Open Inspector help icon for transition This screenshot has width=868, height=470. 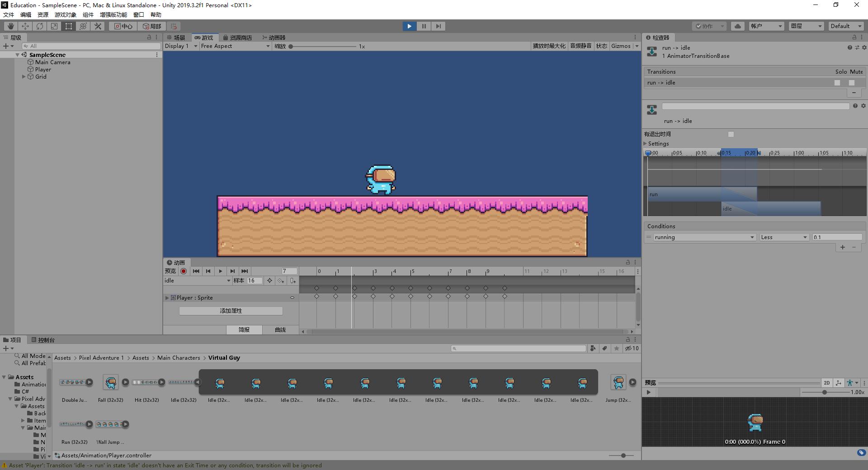click(849, 47)
